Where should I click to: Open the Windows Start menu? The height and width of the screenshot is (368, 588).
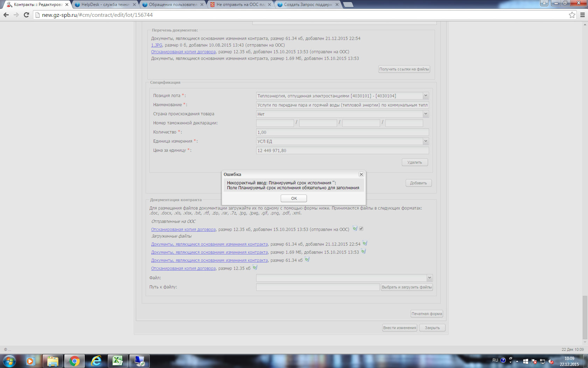point(9,361)
